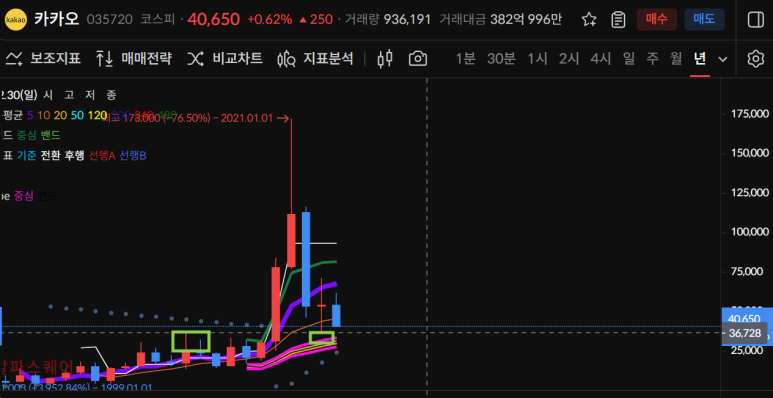
Task: Select the 년 yearly timeframe
Action: pos(700,59)
